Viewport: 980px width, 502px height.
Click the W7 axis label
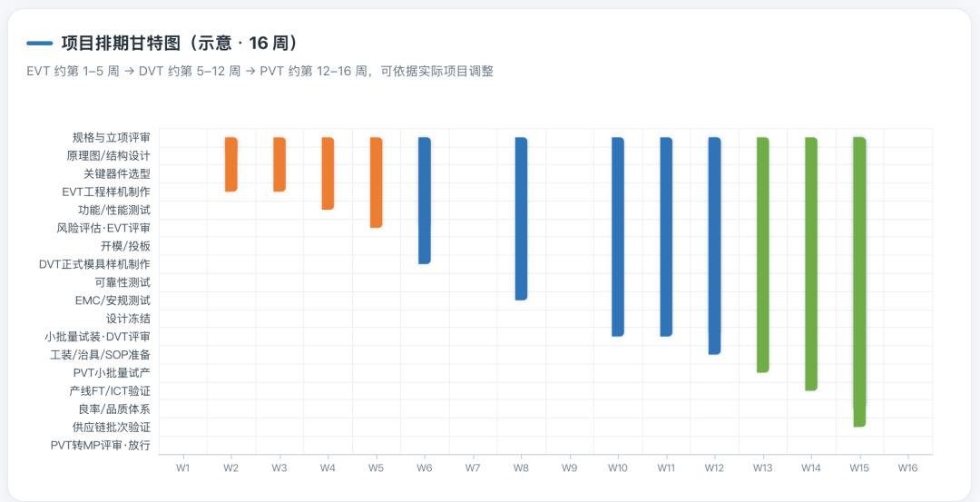[x=473, y=467]
